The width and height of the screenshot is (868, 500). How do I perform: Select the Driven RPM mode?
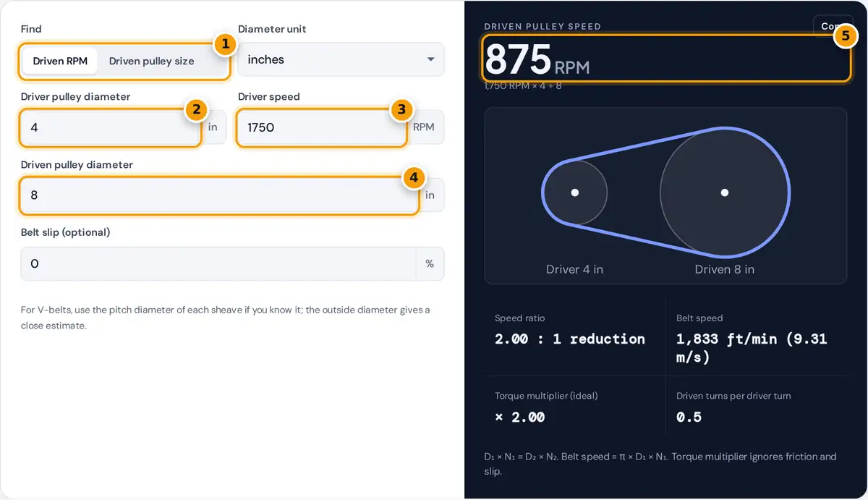click(x=60, y=61)
